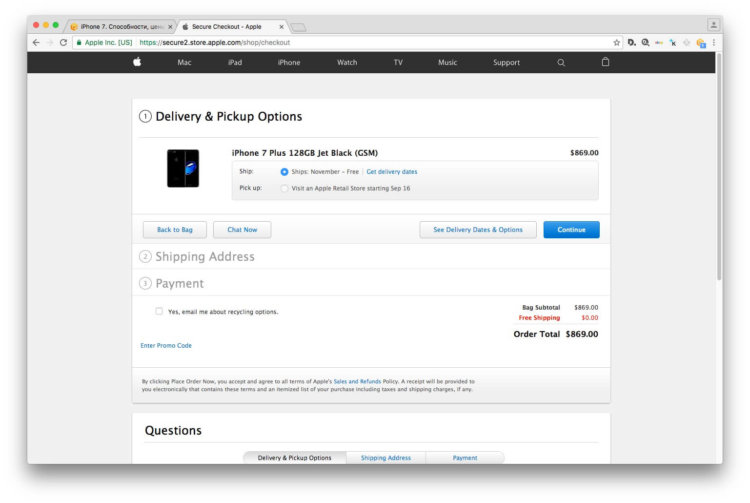Click the Apple logo in the navigation bar
The image size is (750, 503).
pyautogui.click(x=137, y=62)
